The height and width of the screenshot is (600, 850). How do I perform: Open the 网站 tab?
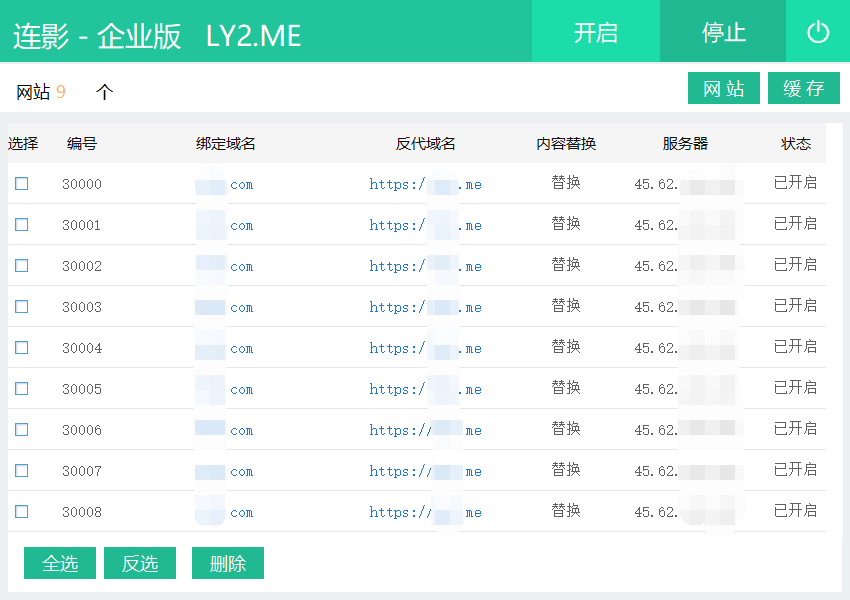tap(723, 89)
